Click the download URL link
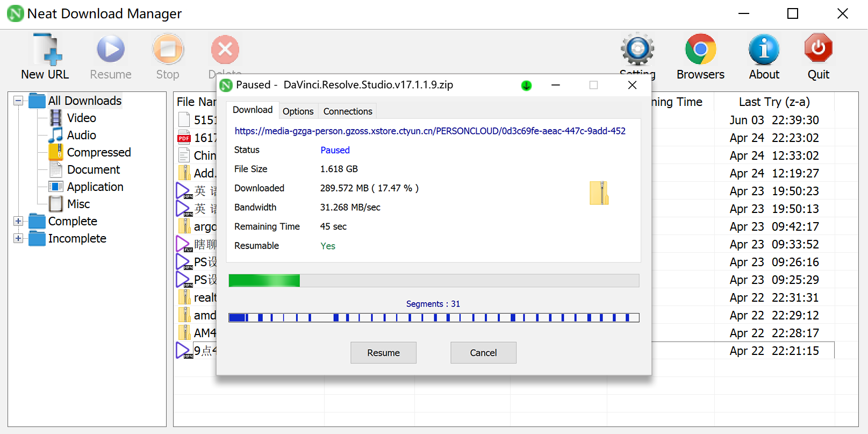868x434 pixels. (430, 131)
